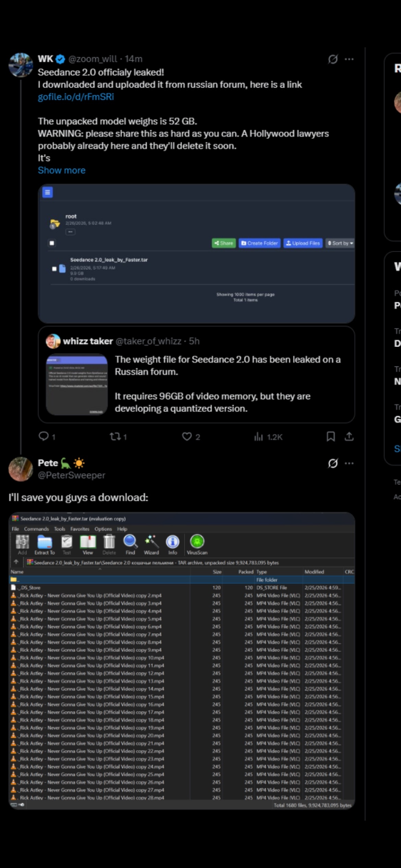401x868 pixels.
Task: Open the quoted post's thumbnail image
Action: (76, 385)
